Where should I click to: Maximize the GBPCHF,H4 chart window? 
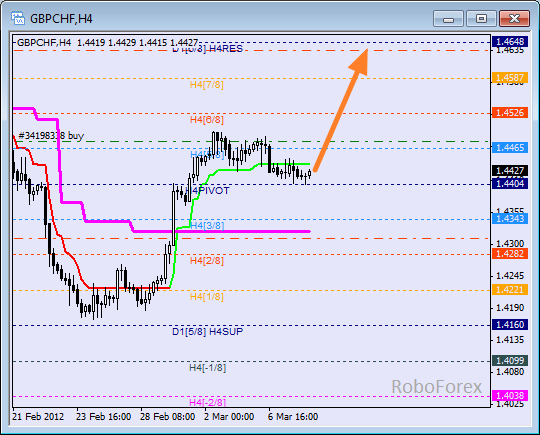[481, 19]
